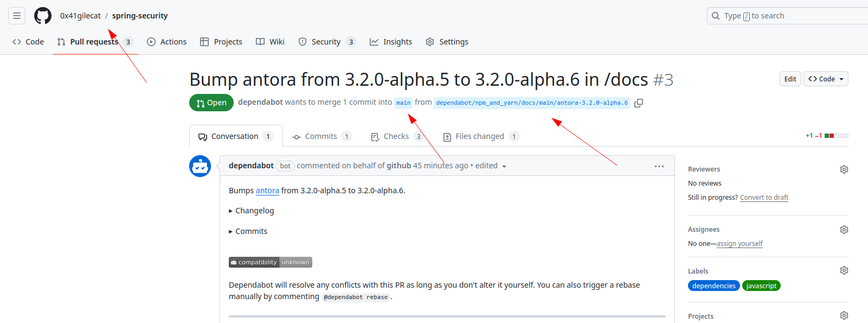Screen dimensions: 868x323
Task: Open Reviewers settings gear
Action: (844, 169)
